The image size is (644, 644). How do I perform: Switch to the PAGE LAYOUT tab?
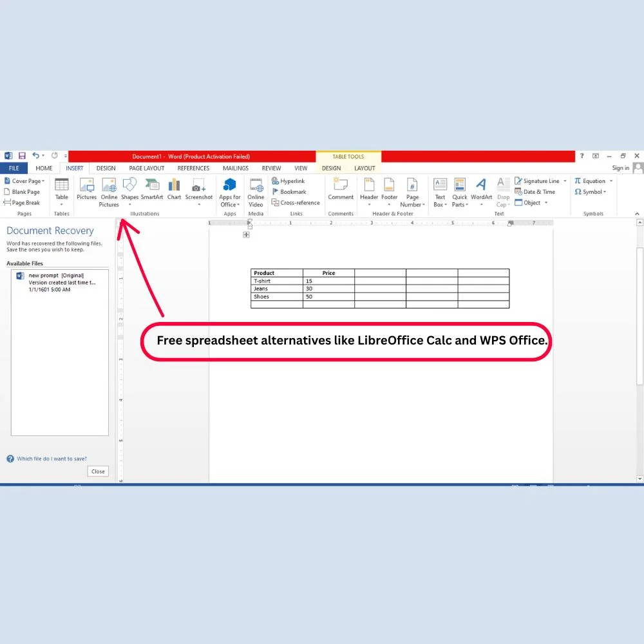coord(147,168)
